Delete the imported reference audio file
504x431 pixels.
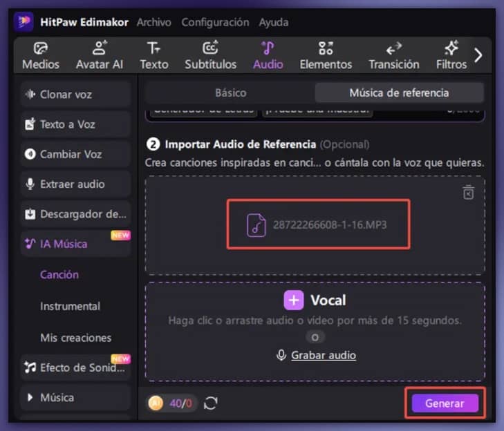[x=468, y=192]
